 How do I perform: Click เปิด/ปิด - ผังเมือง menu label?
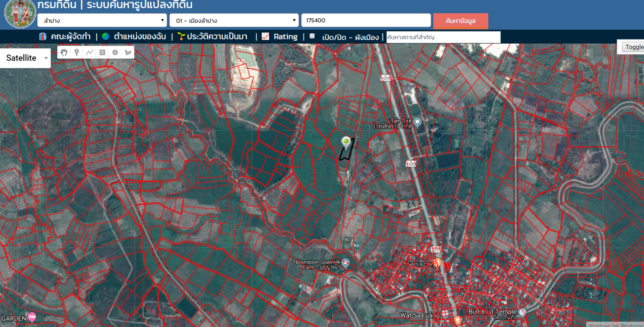coord(350,37)
